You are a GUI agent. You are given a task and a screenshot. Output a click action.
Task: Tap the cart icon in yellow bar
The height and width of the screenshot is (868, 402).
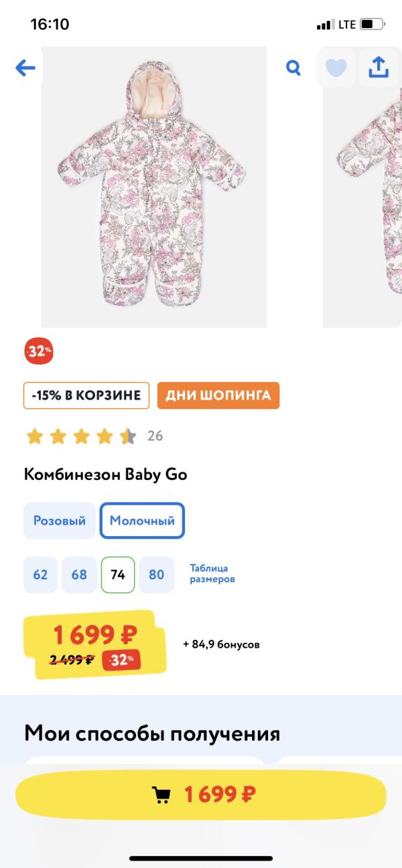click(x=161, y=795)
